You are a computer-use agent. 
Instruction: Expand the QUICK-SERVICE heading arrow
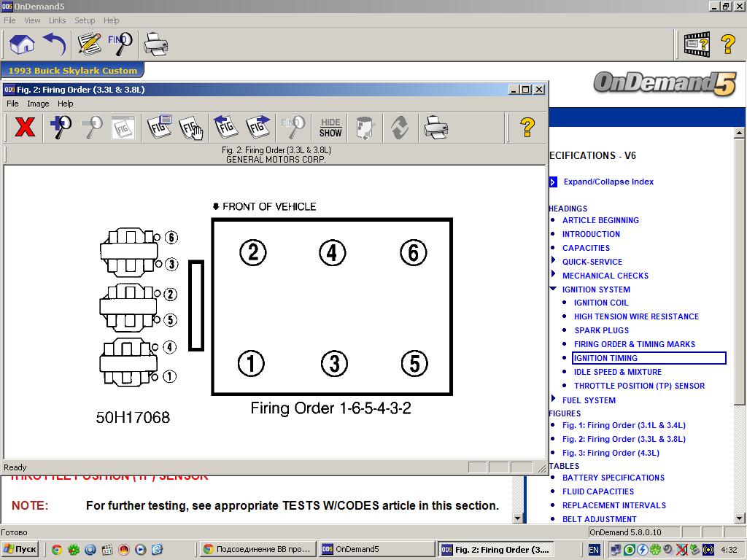point(554,261)
